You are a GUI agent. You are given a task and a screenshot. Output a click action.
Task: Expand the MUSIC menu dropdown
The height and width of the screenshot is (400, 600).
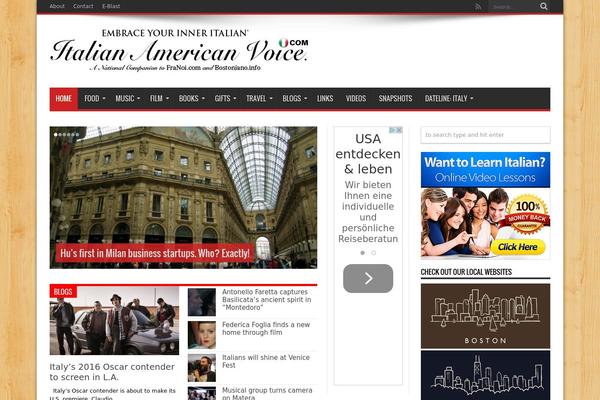[127, 99]
